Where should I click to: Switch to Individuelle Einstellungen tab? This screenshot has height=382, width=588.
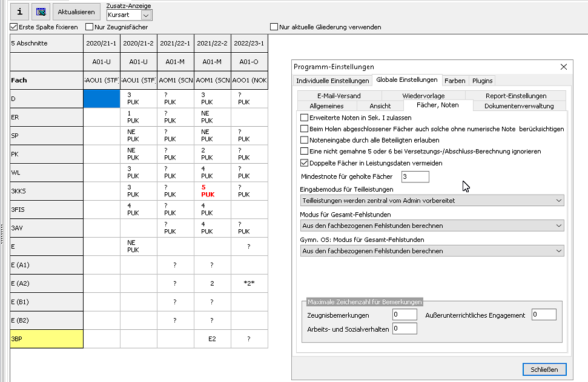click(332, 81)
